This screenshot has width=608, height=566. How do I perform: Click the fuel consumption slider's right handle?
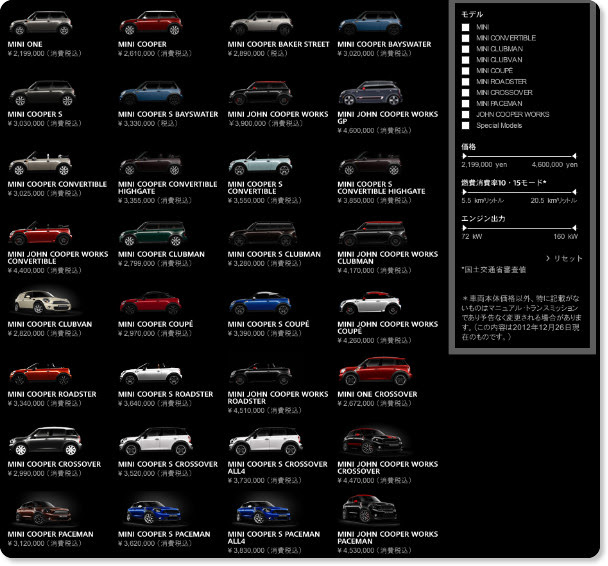574,192
